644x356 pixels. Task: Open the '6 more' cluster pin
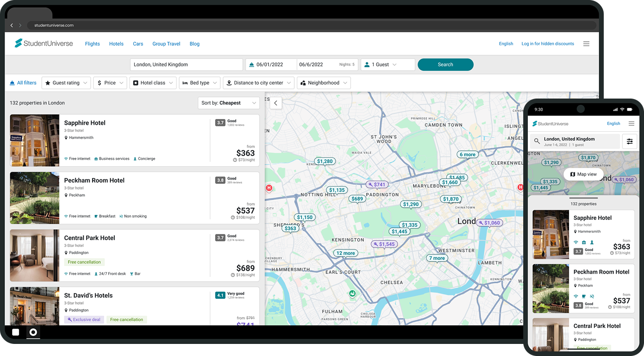click(x=467, y=154)
